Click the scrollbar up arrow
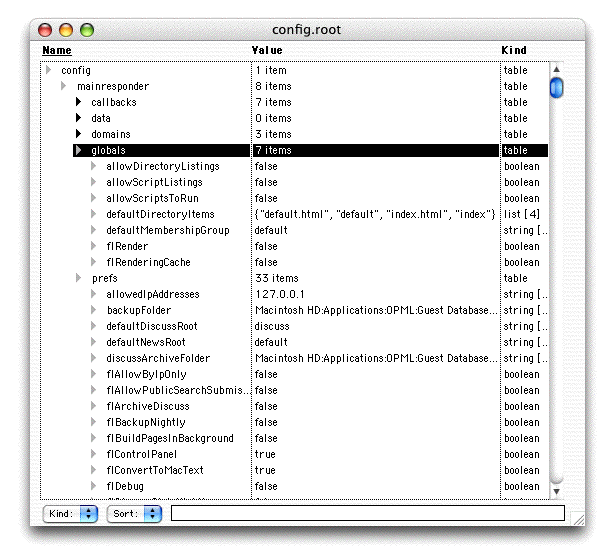610x559 pixels. pos(556,70)
